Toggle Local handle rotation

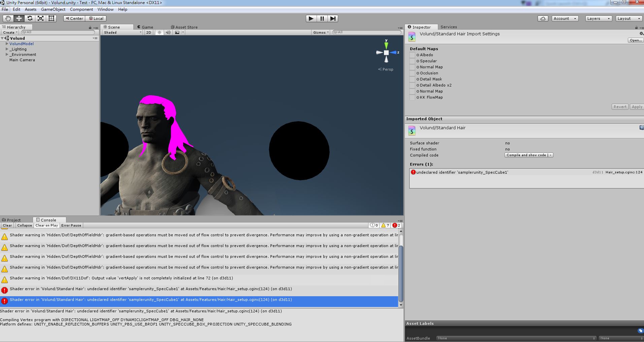(96, 19)
